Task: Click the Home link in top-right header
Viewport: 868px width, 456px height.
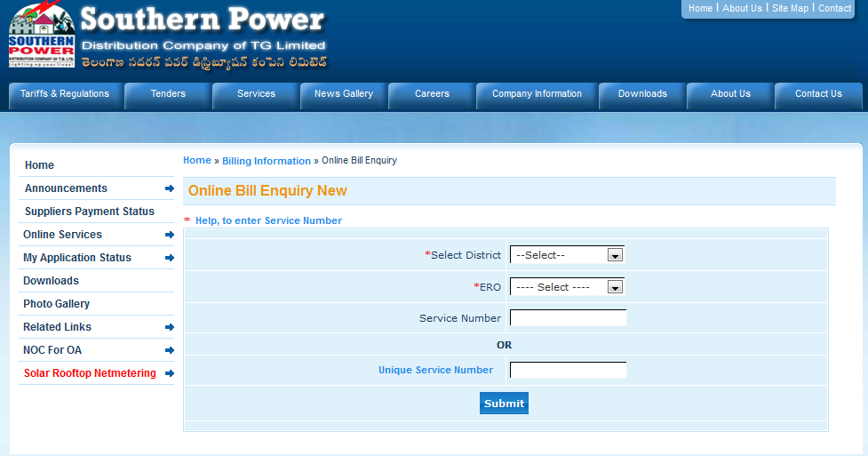Action: tap(700, 8)
